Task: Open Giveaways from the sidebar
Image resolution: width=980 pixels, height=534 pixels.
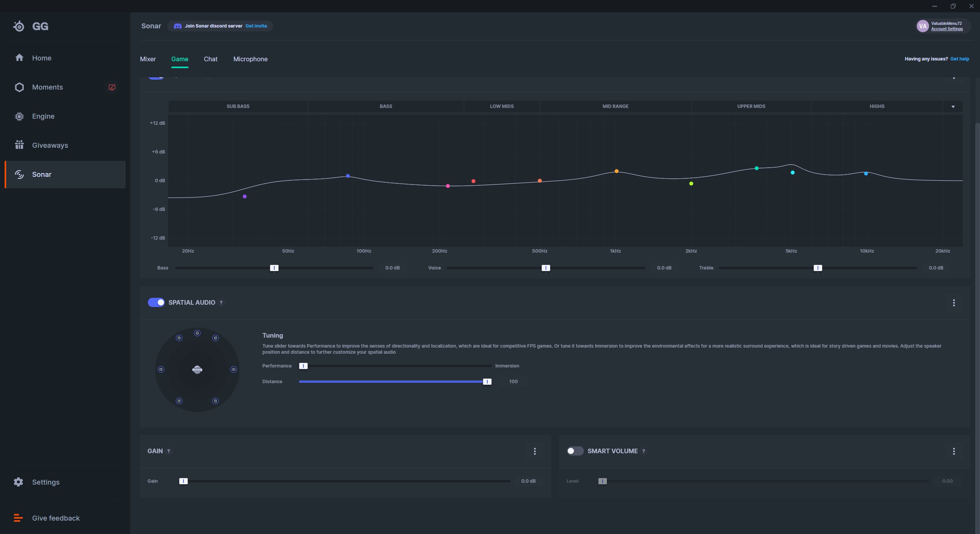Action: click(x=50, y=145)
